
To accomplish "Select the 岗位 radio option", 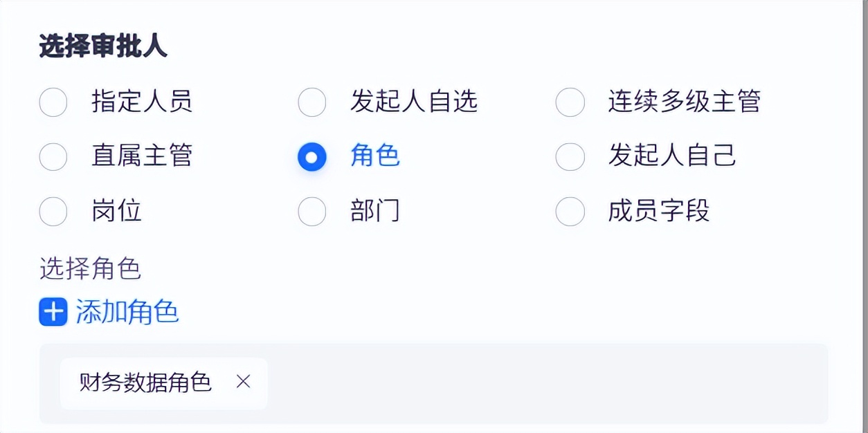I will click(x=53, y=211).
